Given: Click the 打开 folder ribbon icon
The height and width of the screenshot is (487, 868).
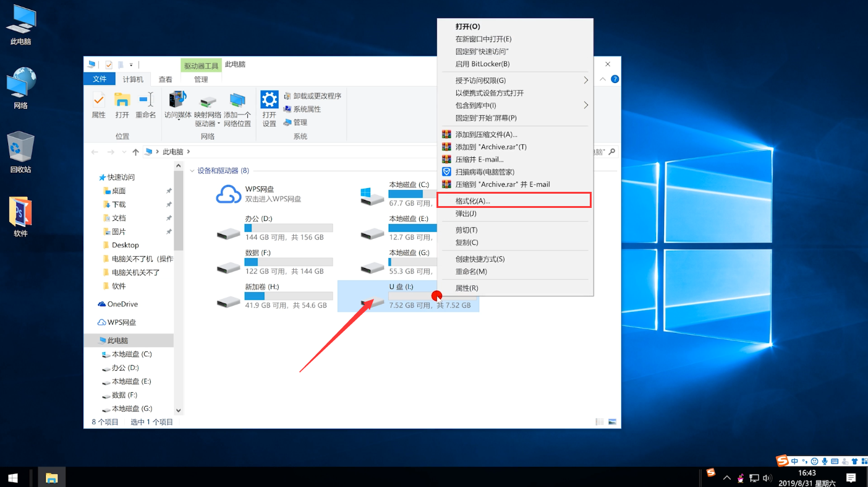Looking at the screenshot, I should point(122,105).
